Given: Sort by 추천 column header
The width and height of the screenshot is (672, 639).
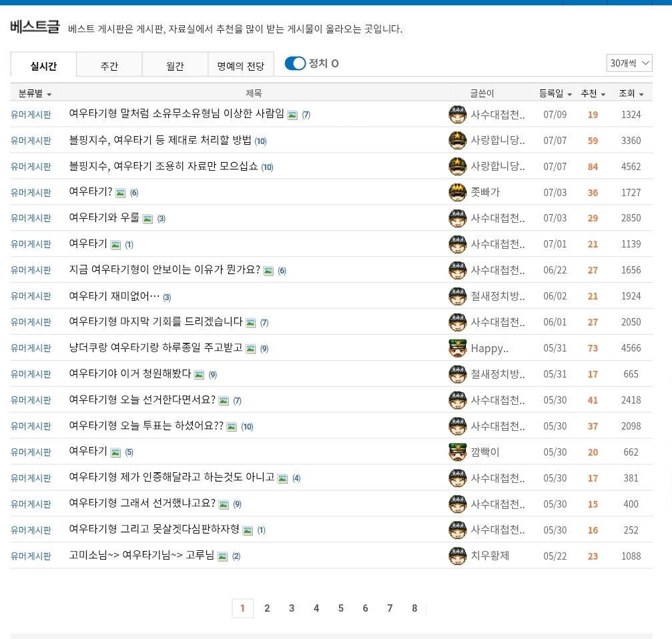Looking at the screenshot, I should tap(593, 93).
